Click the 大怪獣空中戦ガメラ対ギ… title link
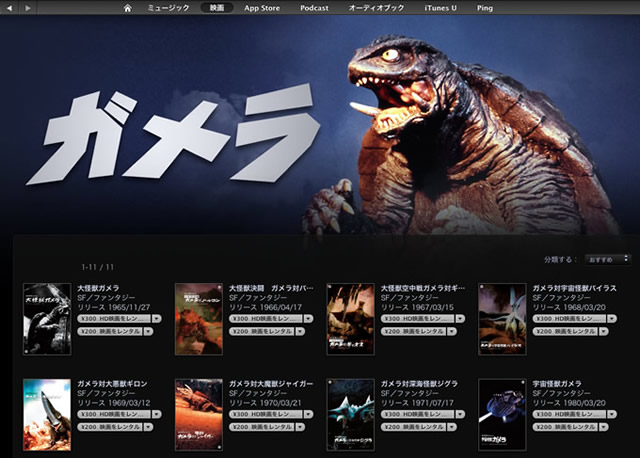Image resolution: width=640 pixels, height=458 pixels. pyautogui.click(x=423, y=288)
